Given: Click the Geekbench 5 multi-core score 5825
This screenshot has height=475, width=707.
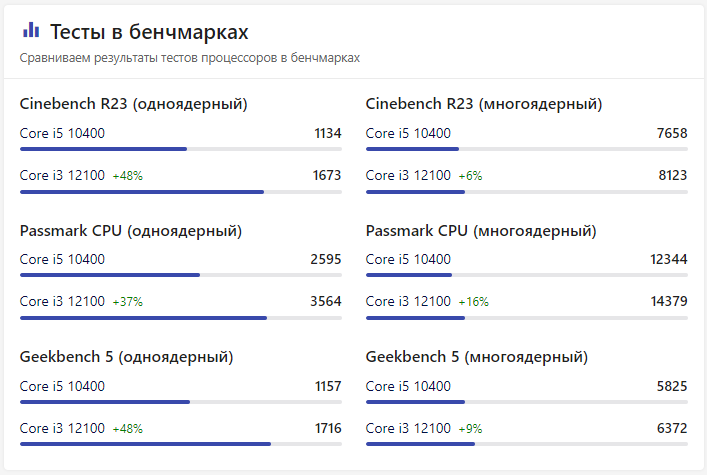Looking at the screenshot, I should [x=672, y=386].
